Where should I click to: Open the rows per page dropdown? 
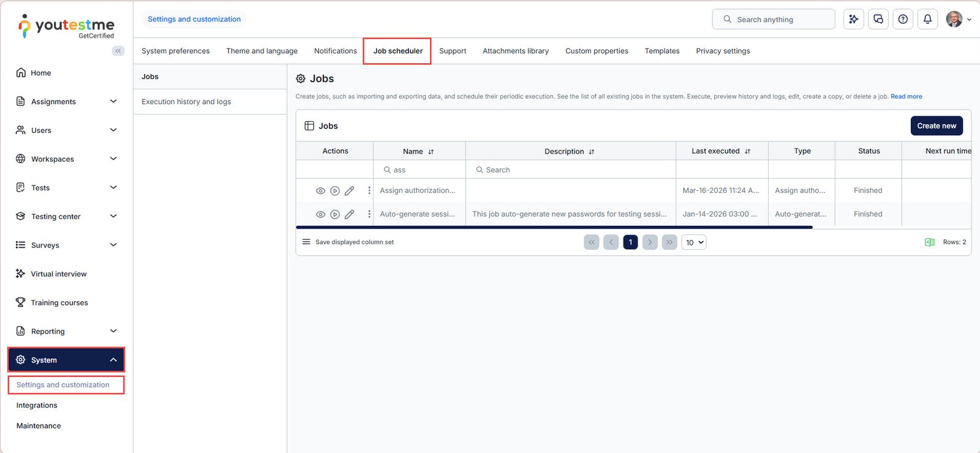(694, 242)
